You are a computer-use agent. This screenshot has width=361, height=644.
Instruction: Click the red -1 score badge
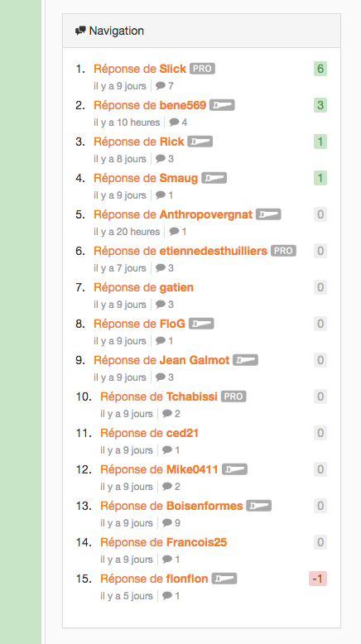pos(318,579)
